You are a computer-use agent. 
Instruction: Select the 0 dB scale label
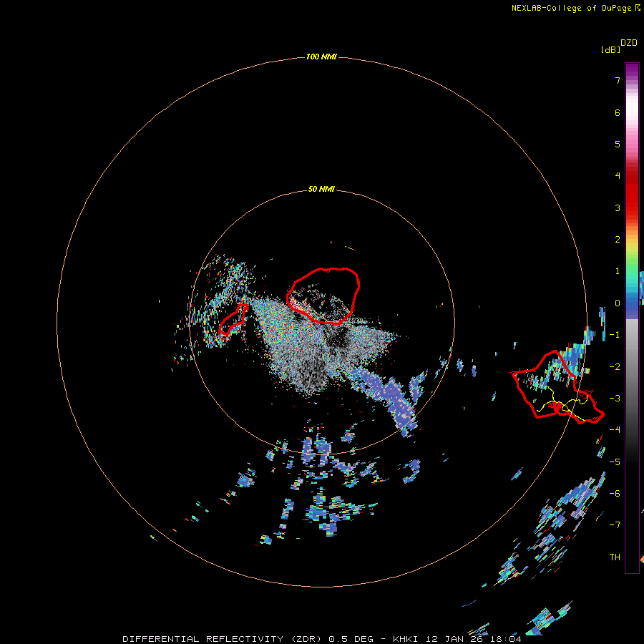[618, 303]
